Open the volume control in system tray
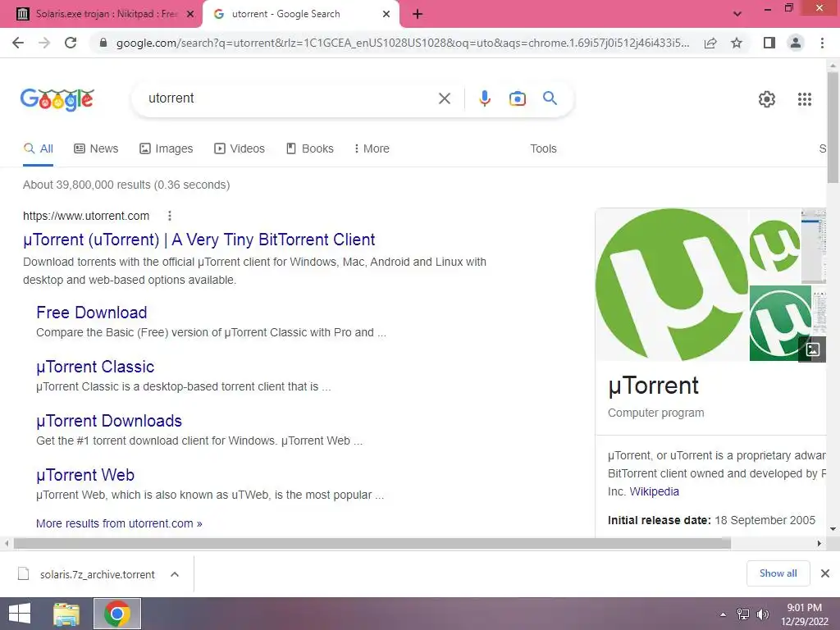 (x=763, y=614)
